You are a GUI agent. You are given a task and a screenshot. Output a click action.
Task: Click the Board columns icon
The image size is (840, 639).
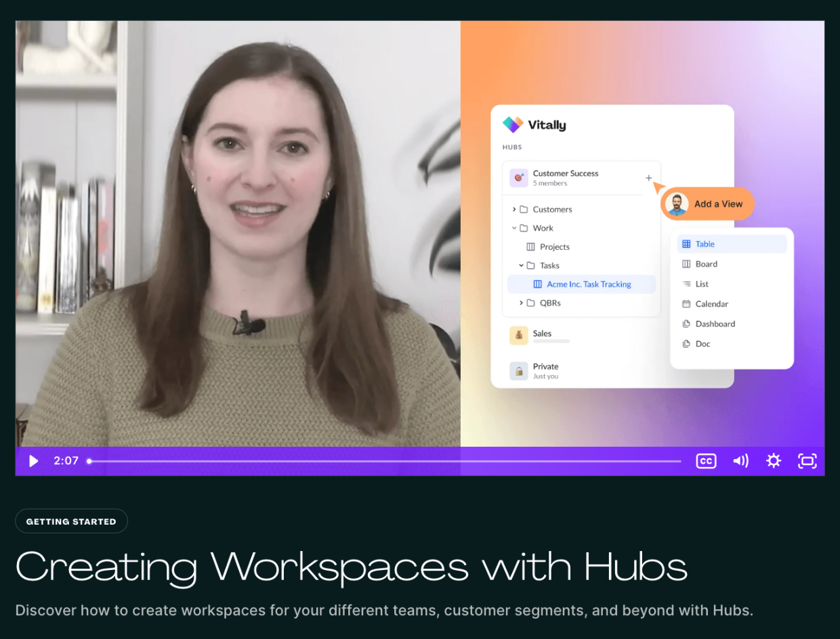(686, 264)
